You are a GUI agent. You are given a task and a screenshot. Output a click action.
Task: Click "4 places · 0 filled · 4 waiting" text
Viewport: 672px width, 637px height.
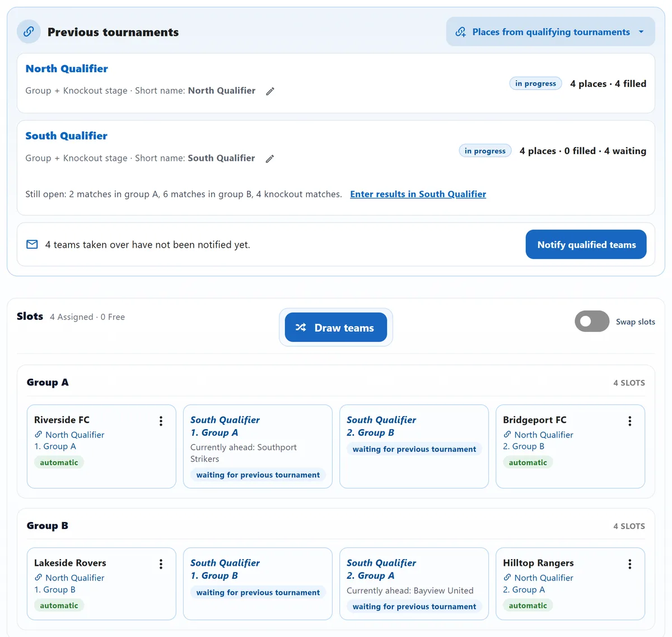(583, 151)
